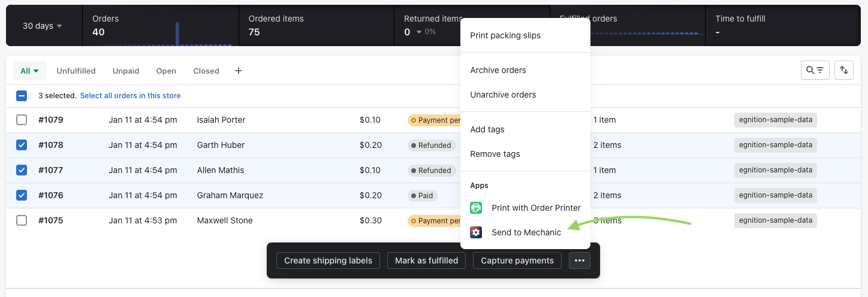Choose Archive orders from the menu
Viewport: 868px width, 297px height.
point(498,70)
